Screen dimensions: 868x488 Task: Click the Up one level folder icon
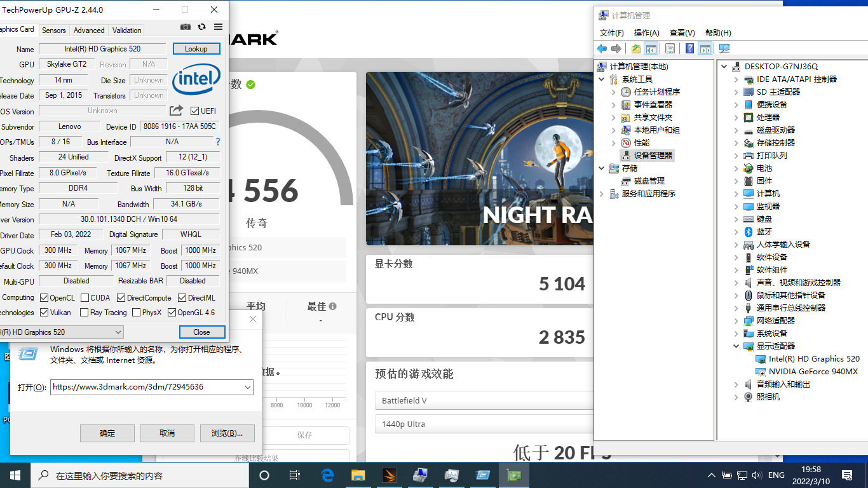point(636,48)
